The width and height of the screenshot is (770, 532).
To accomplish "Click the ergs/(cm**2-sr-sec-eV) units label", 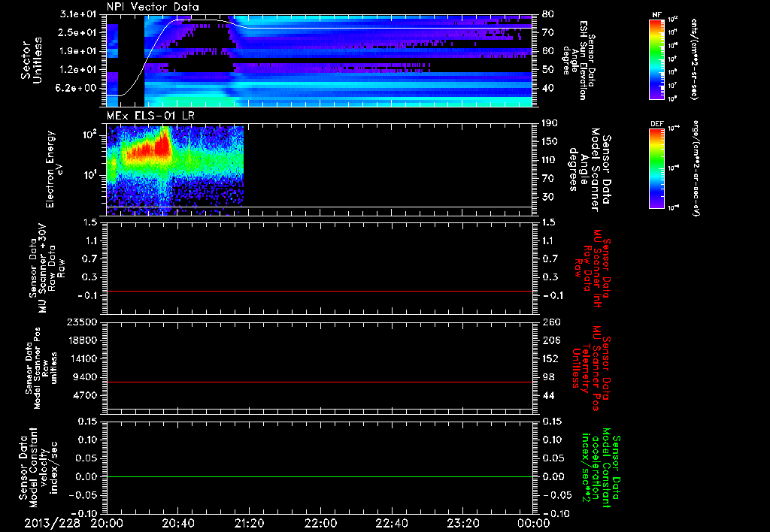I will click(696, 168).
